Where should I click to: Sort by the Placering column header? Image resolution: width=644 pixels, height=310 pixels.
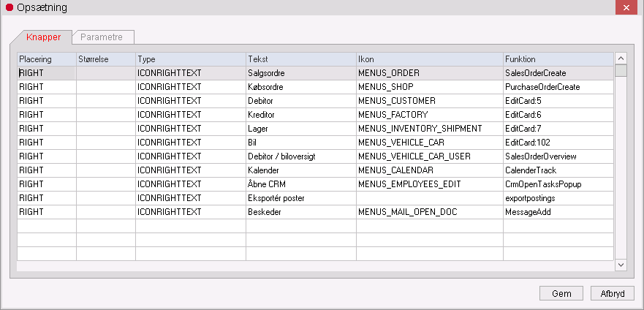(x=47, y=58)
